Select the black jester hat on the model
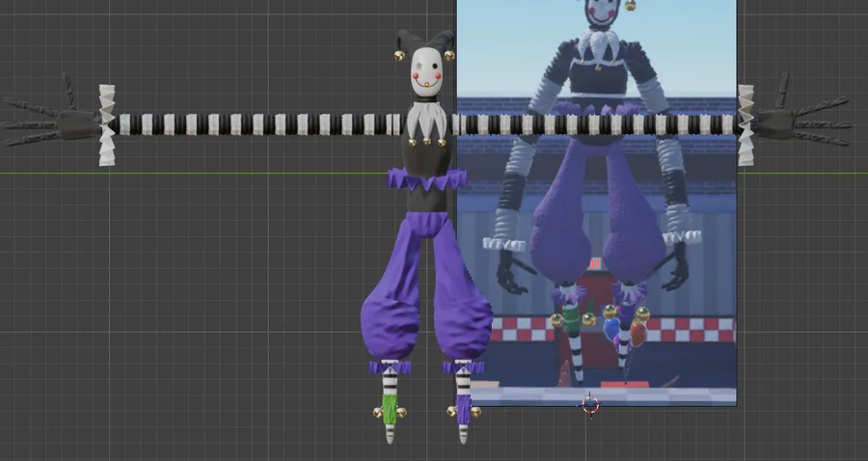 pyautogui.click(x=425, y=42)
